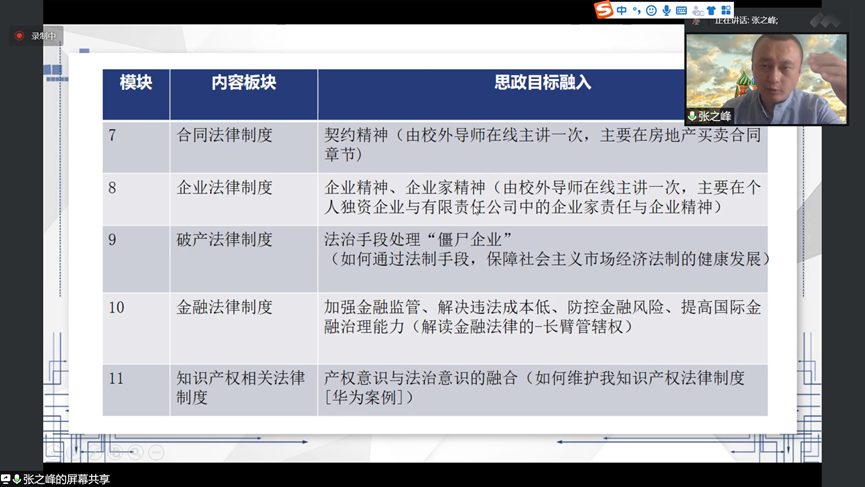This screenshot has width=865, height=487.
Task: Toggle punctuation mode in the Sogou toolbar
Action: click(636, 11)
